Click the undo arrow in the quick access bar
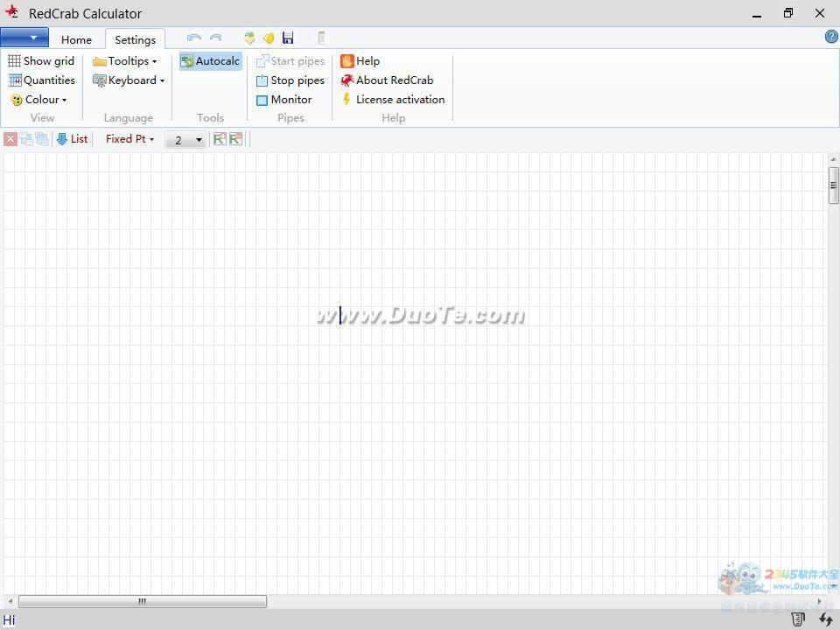 coord(194,38)
